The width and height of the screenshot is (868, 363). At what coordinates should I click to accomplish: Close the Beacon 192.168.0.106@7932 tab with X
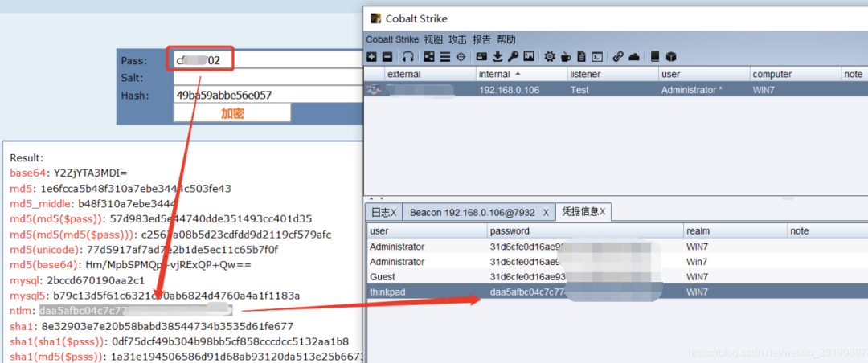click(x=546, y=213)
